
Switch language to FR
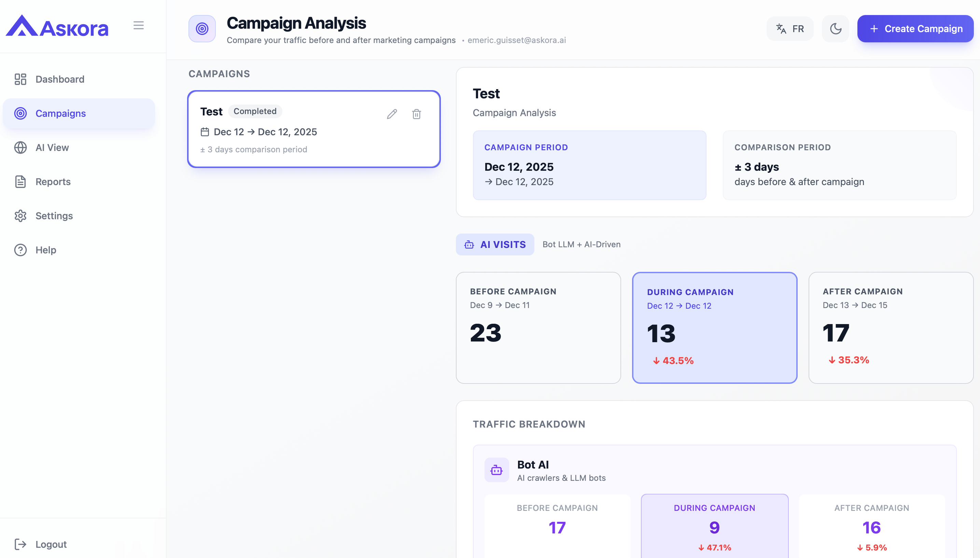(790, 29)
